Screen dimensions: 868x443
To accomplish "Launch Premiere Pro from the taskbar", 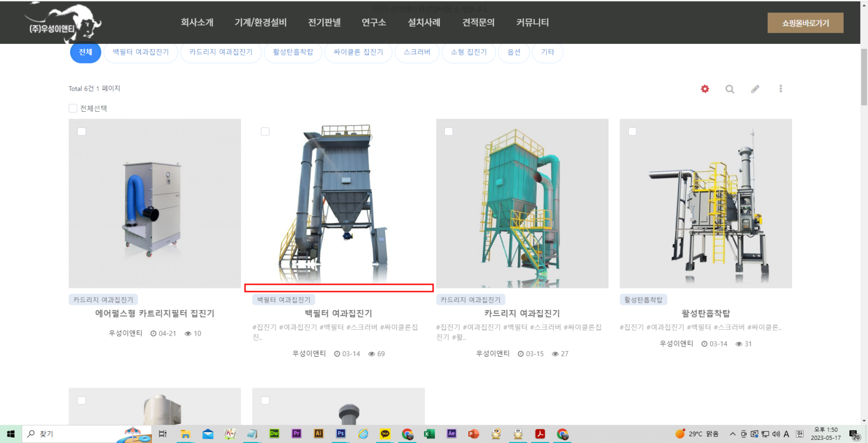I will point(296,434).
